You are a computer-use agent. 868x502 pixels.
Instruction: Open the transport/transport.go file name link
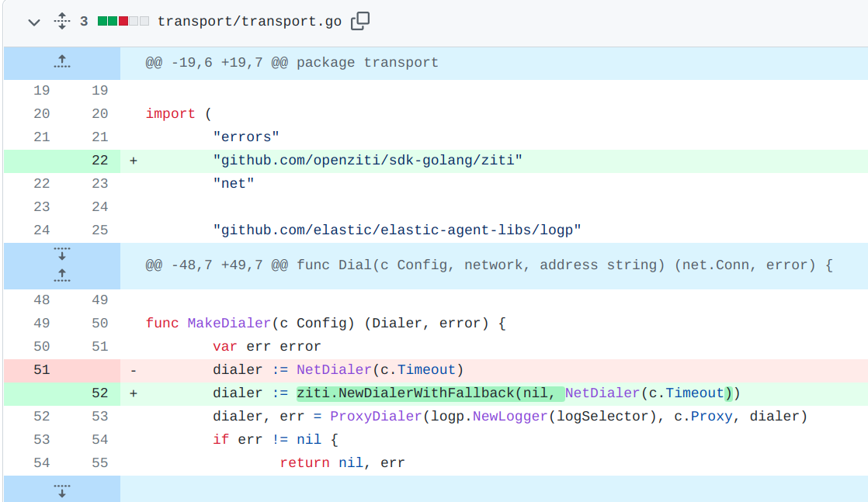click(249, 22)
